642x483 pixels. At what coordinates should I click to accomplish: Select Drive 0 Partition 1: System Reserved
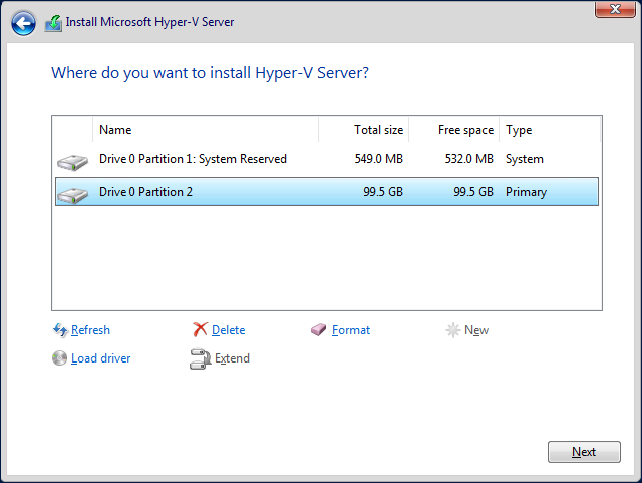tap(193, 159)
